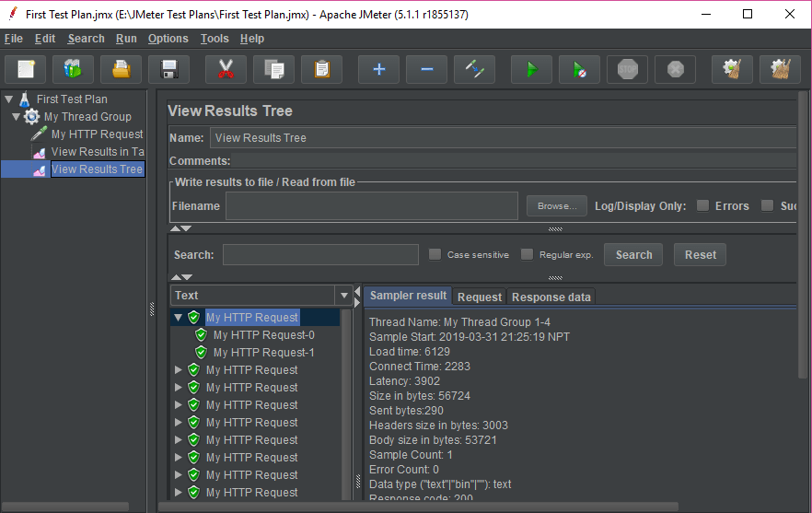Screen dimensions: 812x513
Task: Click the tree panel horizontal scrollbar
Action: [65, 507]
